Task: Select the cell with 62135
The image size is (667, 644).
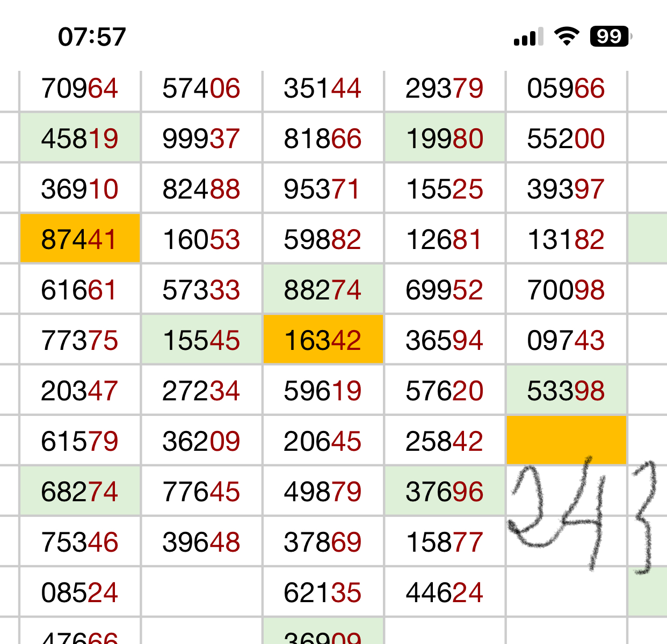Action: tap(323, 592)
